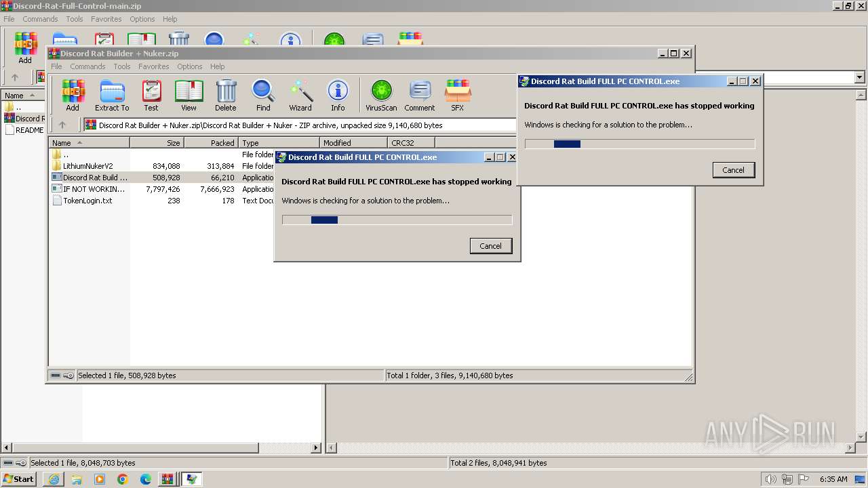868x488 pixels.
Task: Click the clock showing 6:35 AM
Action: coord(833,479)
